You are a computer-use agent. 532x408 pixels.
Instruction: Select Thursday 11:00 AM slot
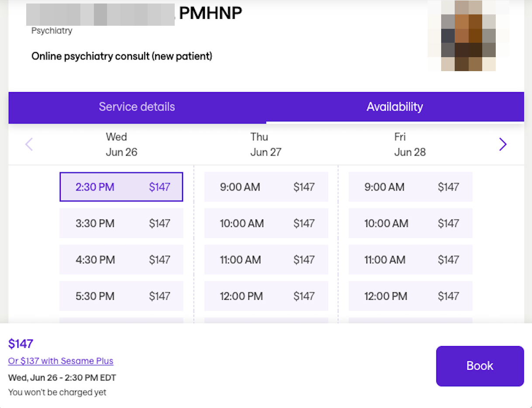tap(266, 260)
